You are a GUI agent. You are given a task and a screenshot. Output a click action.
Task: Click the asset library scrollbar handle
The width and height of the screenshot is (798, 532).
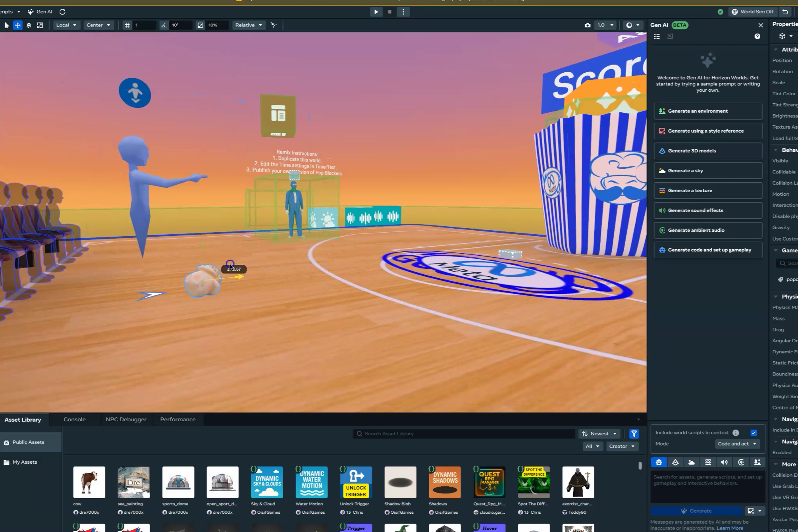pyautogui.click(x=640, y=466)
